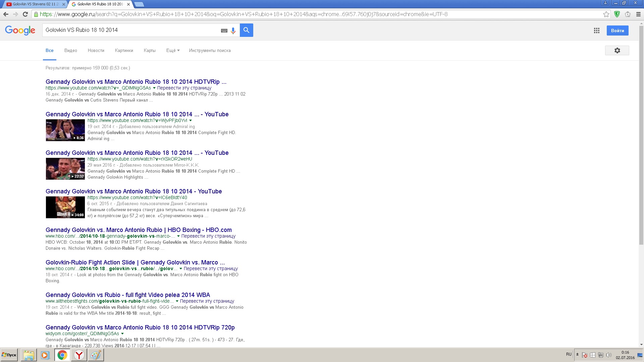The image size is (644, 362).
Task: Open result added by Mirror-K.K.K.
Action: pos(137,153)
